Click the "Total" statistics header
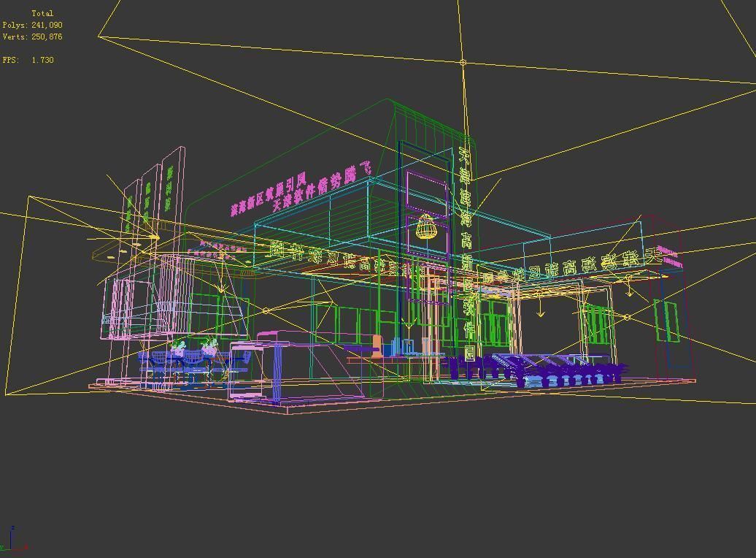 42,14
